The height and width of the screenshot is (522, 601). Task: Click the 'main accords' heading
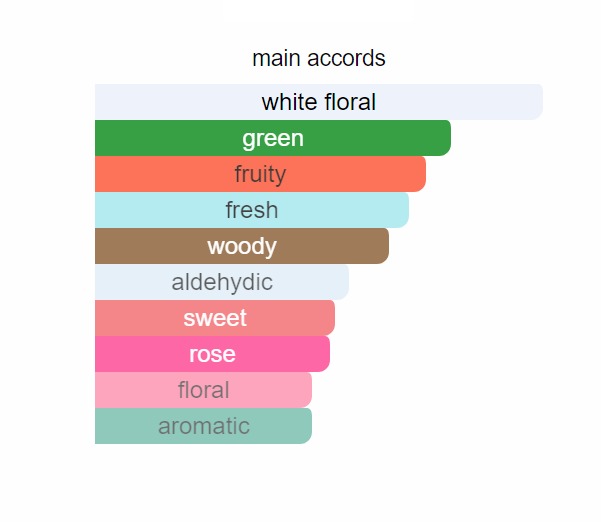(x=318, y=58)
